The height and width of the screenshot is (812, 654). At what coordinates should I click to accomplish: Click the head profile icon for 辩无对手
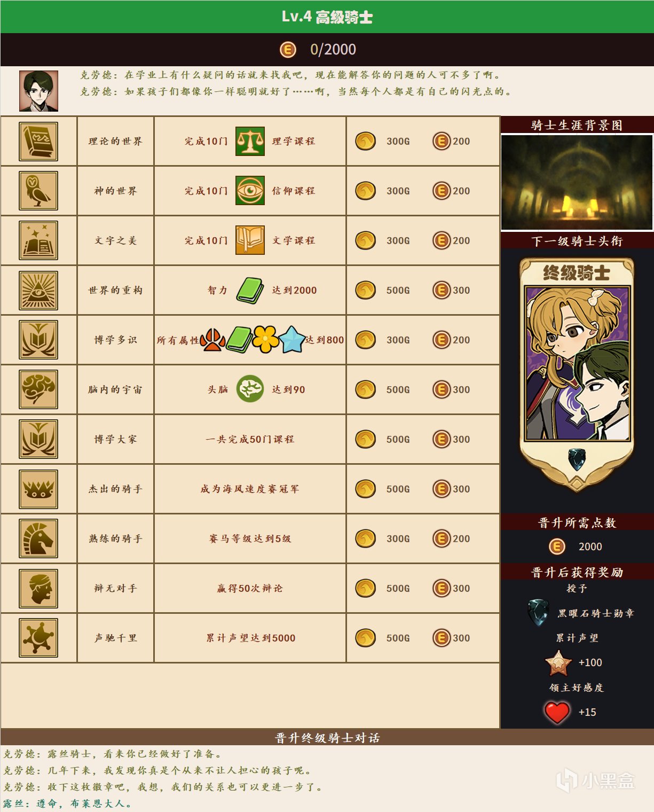pyautogui.click(x=38, y=589)
